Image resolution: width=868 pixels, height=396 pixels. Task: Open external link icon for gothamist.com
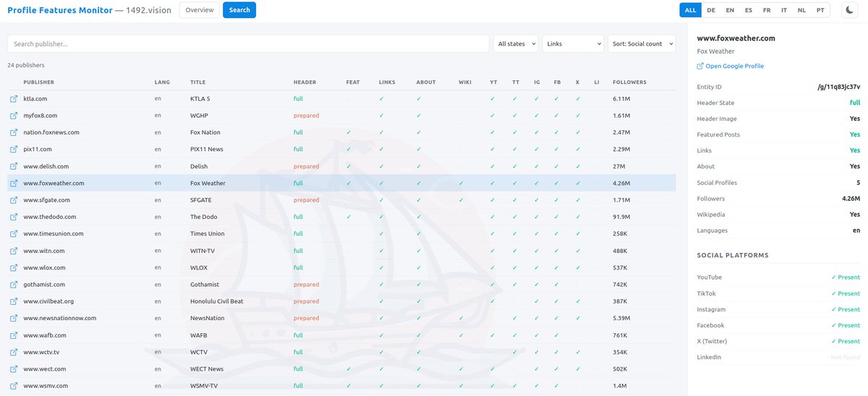14,285
